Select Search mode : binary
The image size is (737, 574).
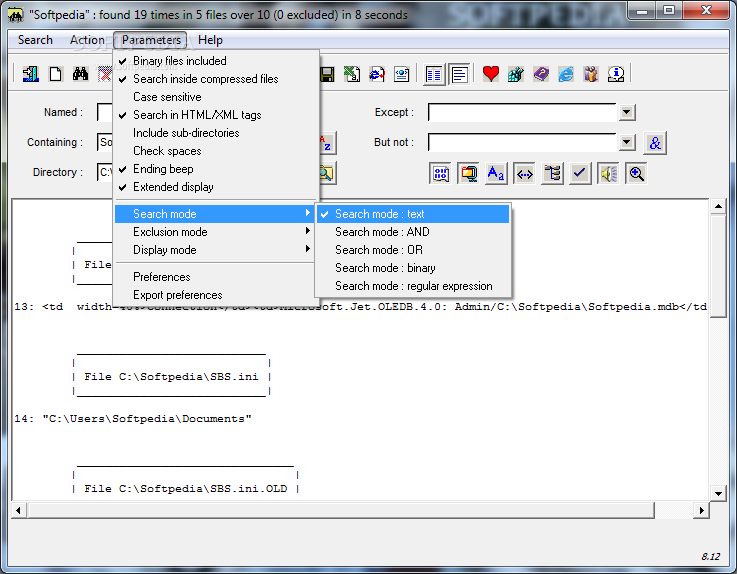(413, 268)
